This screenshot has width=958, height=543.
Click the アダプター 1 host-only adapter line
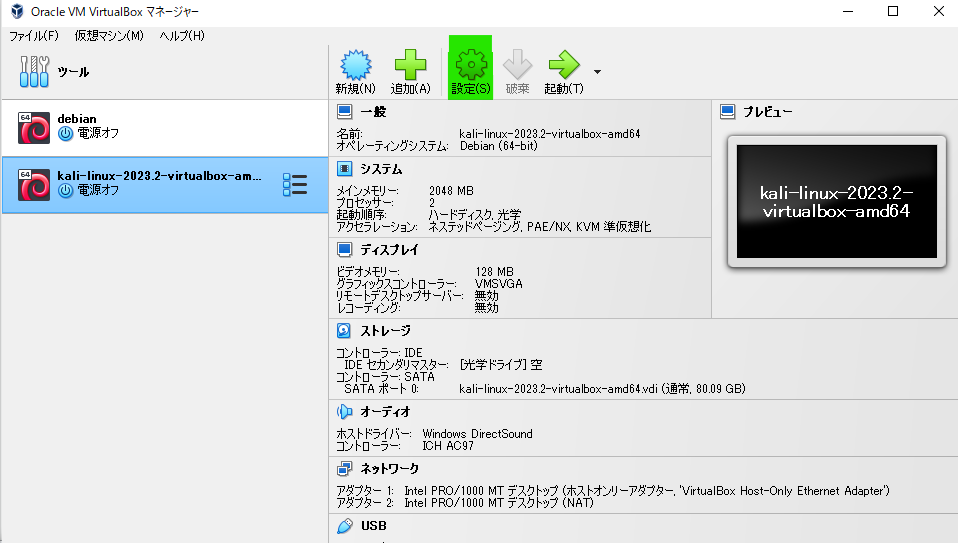[613, 490]
